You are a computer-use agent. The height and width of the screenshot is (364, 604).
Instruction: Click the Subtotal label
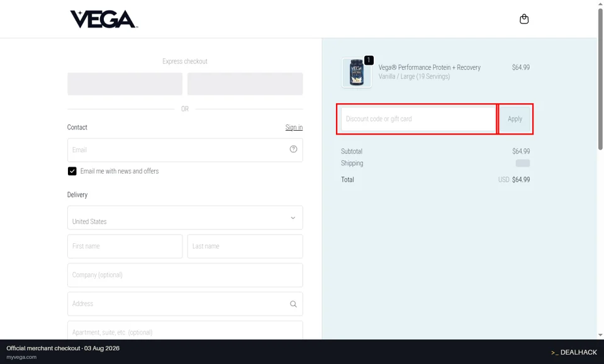tap(352, 152)
